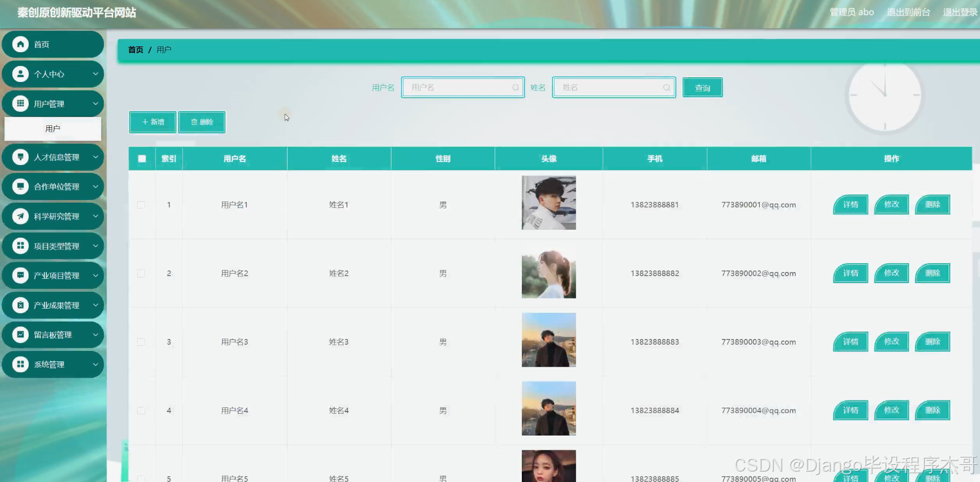Click 详情 button for 用户名1
Viewport: 980px width, 482px height.
click(851, 205)
